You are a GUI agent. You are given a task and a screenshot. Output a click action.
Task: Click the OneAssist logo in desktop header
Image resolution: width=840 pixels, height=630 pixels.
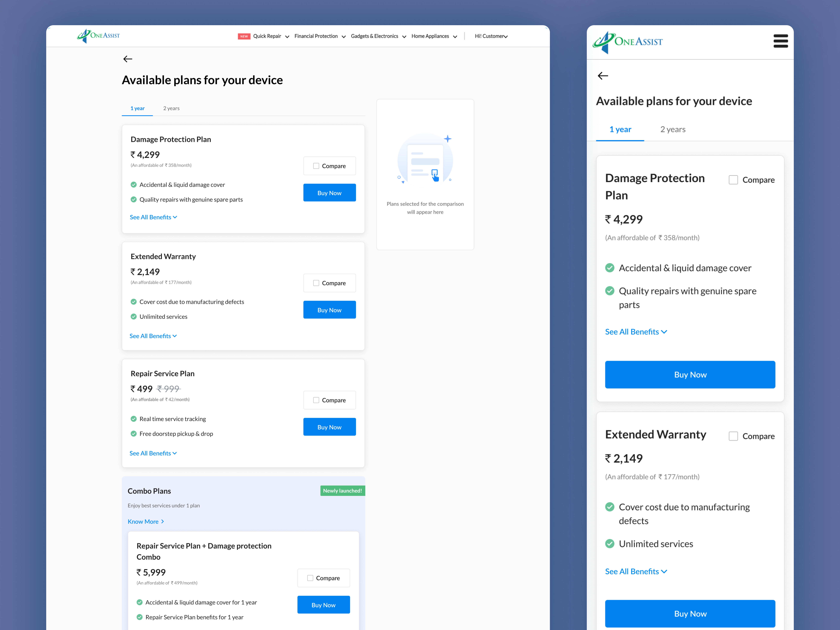pos(98,36)
